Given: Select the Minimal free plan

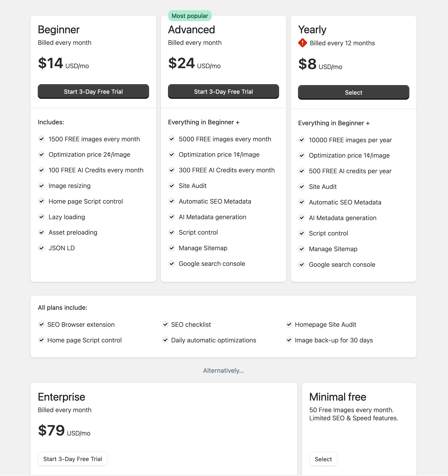Looking at the screenshot, I should [323, 459].
